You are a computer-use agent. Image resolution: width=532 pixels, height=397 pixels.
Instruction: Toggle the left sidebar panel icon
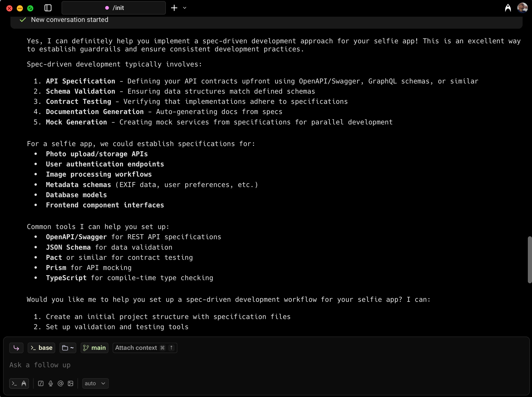48,8
